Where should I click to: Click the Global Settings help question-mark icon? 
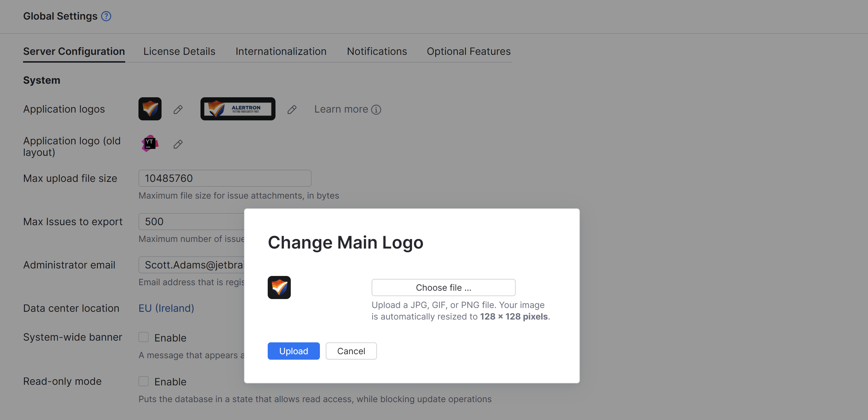[x=106, y=16]
